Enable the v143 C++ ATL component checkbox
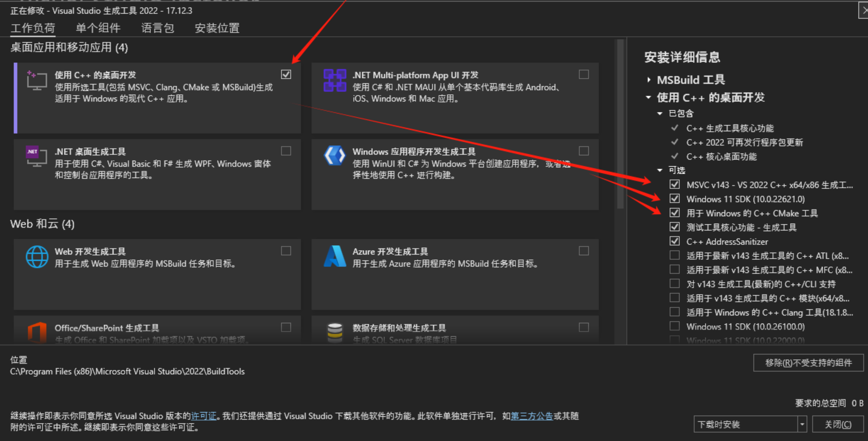The image size is (868, 441). coord(675,255)
